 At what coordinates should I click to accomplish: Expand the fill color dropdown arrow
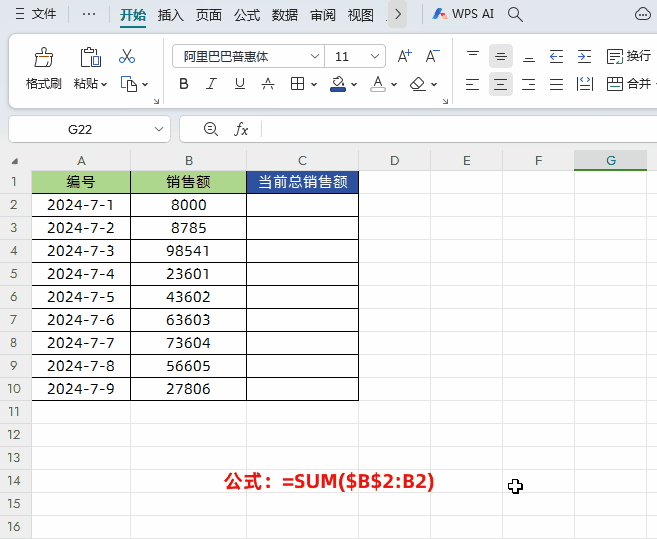click(x=354, y=84)
